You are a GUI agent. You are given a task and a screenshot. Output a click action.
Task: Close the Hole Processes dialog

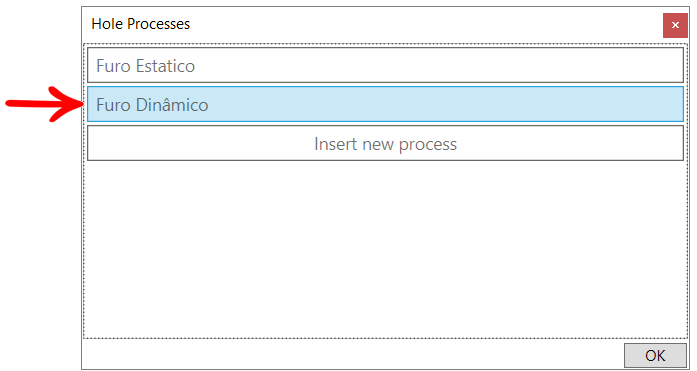[675, 25]
